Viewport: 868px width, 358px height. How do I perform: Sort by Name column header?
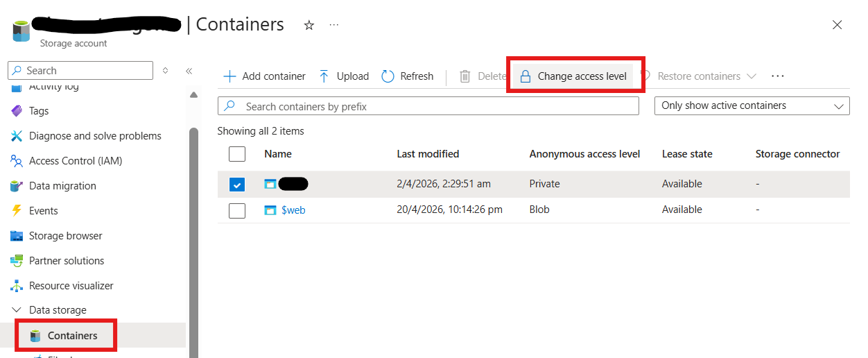pyautogui.click(x=278, y=154)
